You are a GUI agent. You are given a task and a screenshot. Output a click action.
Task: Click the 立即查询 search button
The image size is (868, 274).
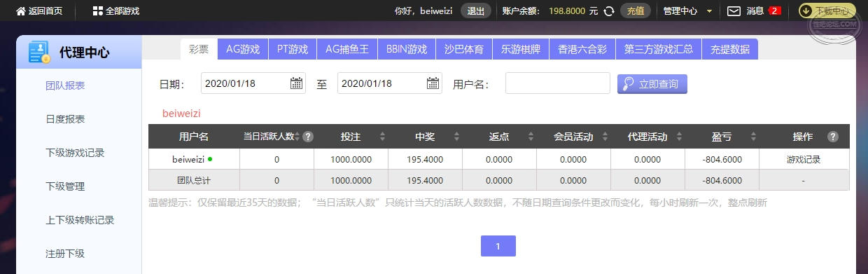(652, 83)
